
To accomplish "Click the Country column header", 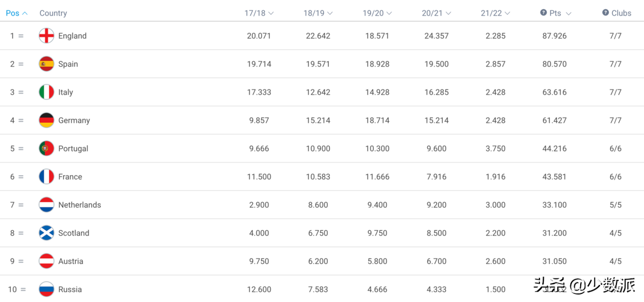I will tap(53, 13).
